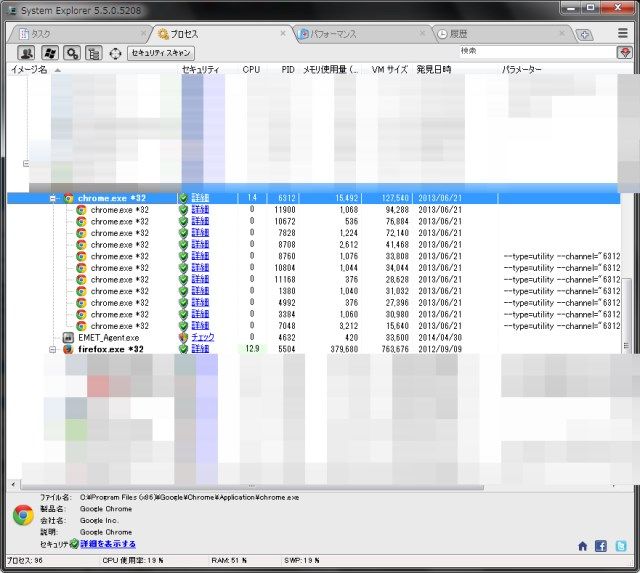Select the highlighted chrome.exe PID 6312 row
Viewport: 640px width, 573px height.
(313, 198)
